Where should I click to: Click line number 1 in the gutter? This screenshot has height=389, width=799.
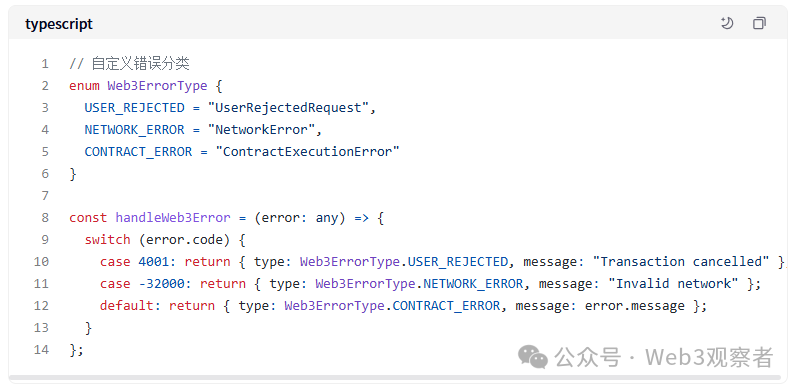pyautogui.click(x=45, y=64)
